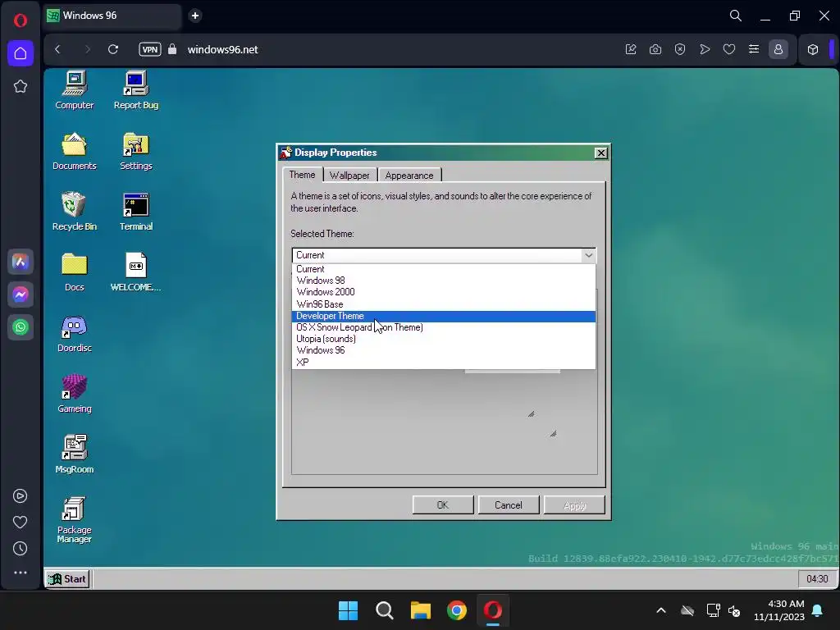Open the Docs folder
840x630 pixels.
(x=75, y=272)
